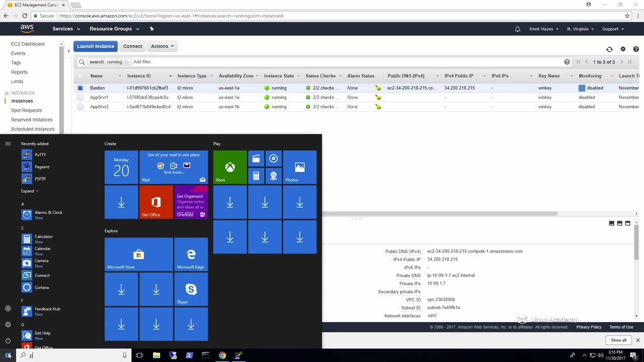Open the Photos tile
The image size is (644, 362).
pos(300,167)
